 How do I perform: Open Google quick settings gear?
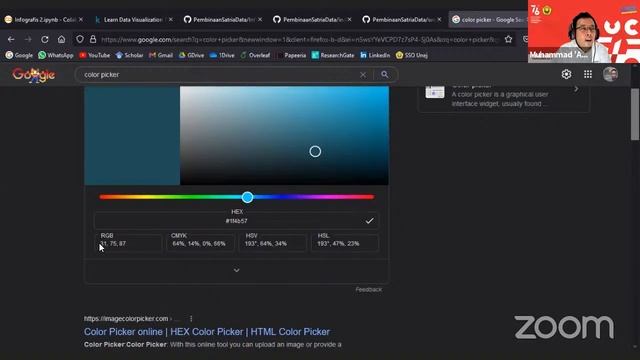click(566, 74)
